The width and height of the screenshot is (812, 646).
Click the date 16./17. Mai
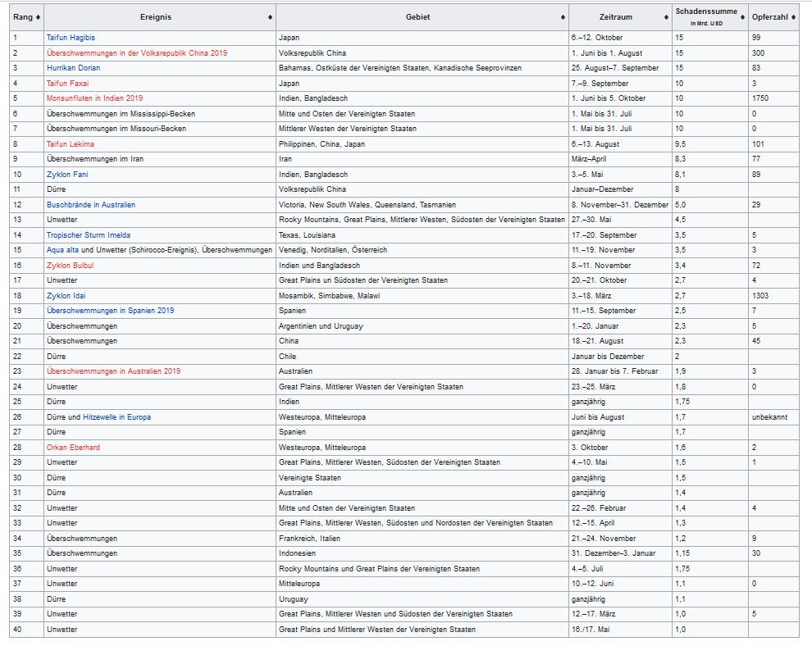click(591, 630)
